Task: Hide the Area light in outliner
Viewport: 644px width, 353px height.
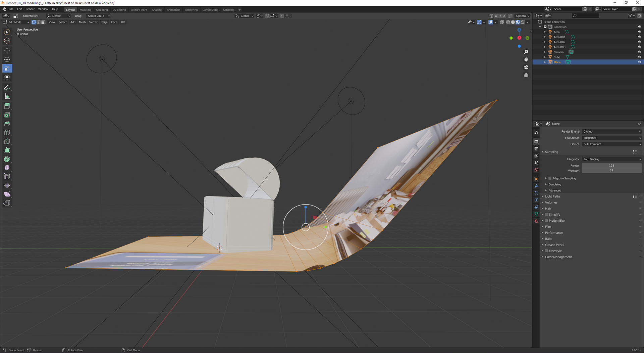Action: pyautogui.click(x=639, y=32)
